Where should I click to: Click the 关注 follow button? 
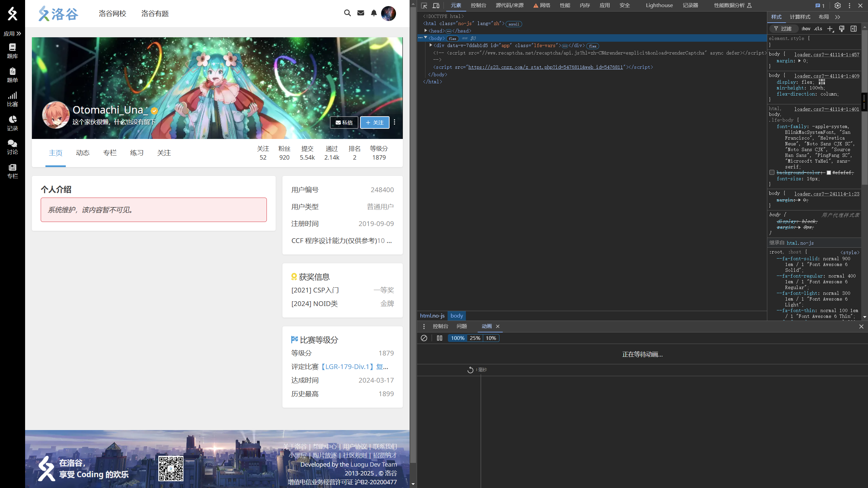375,122
